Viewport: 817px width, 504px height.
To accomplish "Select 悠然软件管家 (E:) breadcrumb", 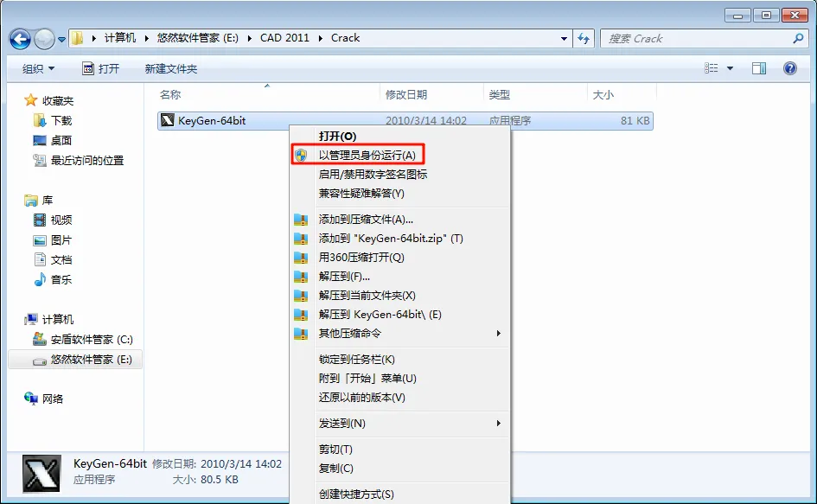I will (x=197, y=38).
